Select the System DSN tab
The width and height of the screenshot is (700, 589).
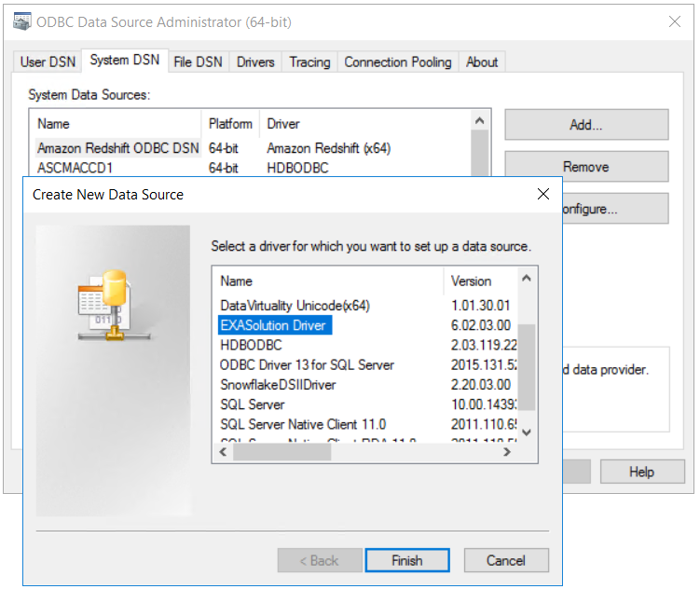(x=125, y=60)
